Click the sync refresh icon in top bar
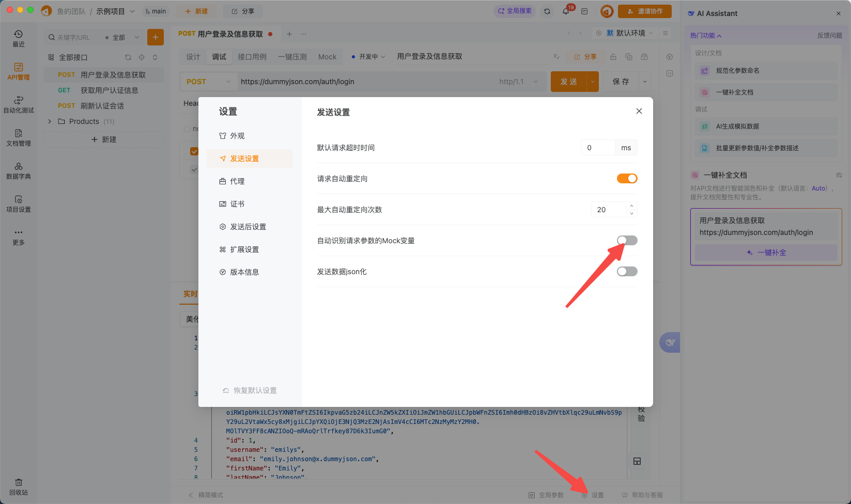Screen dimensions: 851x504 pos(547,11)
